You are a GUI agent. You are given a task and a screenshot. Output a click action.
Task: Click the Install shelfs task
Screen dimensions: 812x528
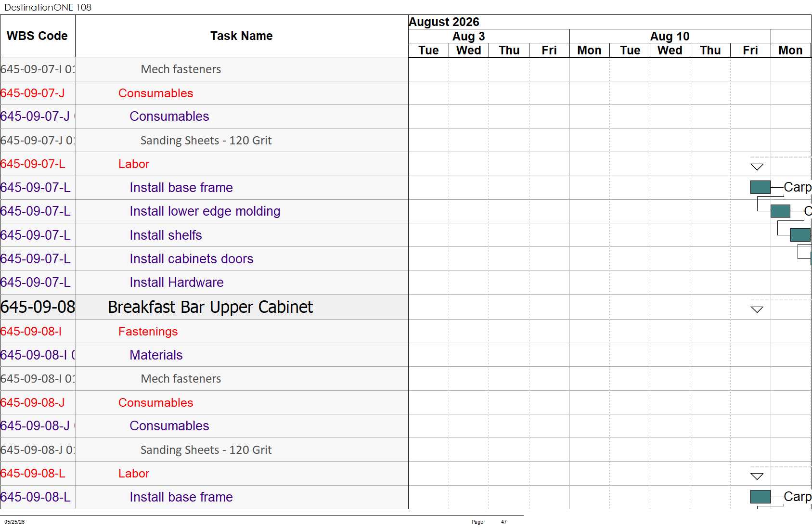(x=166, y=235)
